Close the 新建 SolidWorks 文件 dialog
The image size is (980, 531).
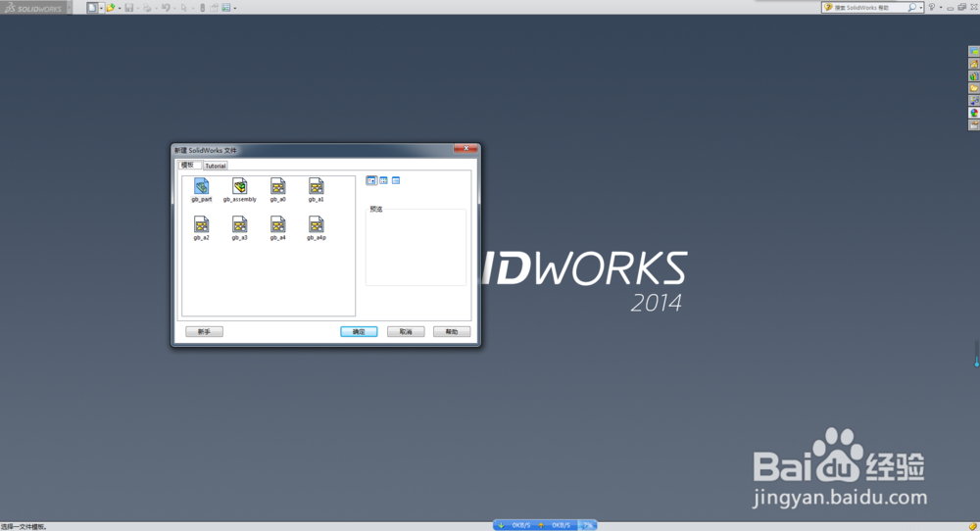click(465, 148)
